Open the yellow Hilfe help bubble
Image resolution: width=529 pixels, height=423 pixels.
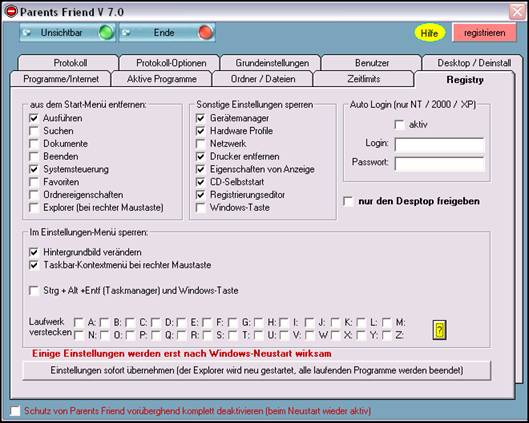coord(429,33)
